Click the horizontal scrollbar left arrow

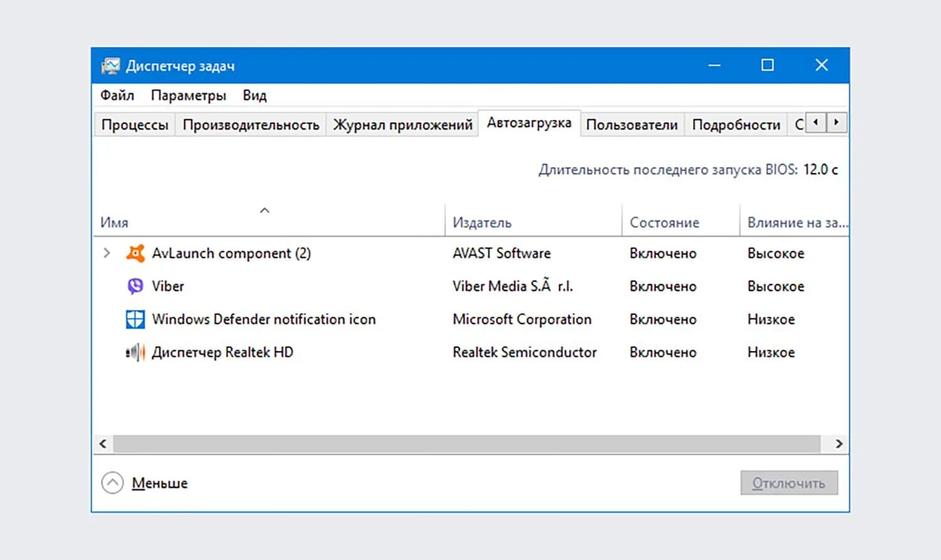(103, 444)
